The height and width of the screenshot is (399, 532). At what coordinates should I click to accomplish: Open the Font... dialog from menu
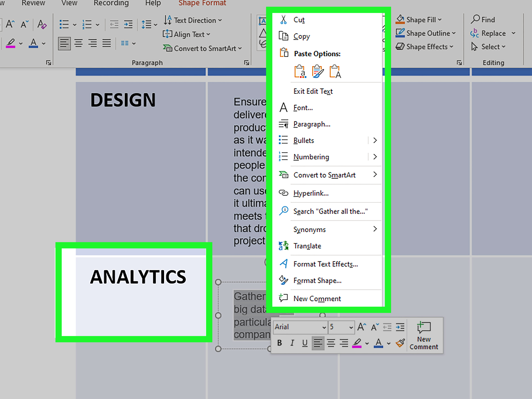click(x=303, y=108)
